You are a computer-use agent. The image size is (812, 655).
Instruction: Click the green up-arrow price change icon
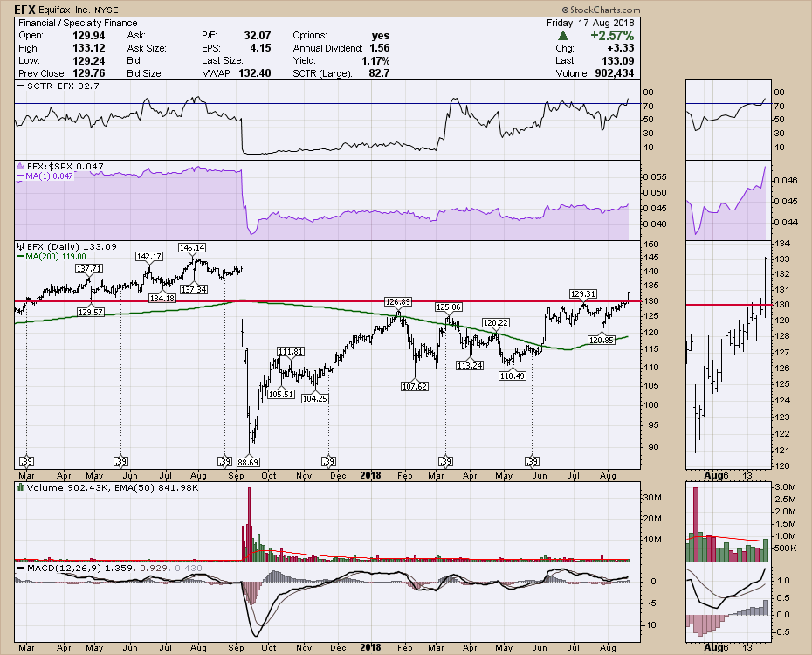[x=563, y=36]
